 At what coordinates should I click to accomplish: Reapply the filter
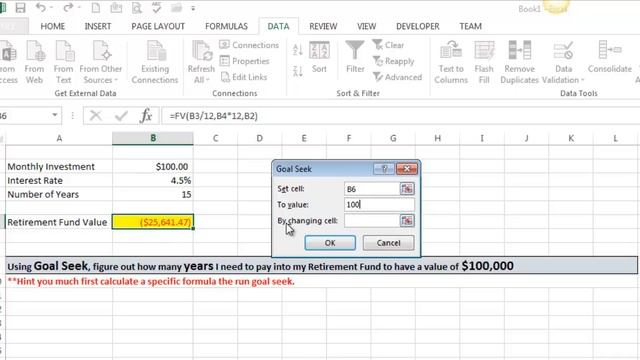pos(393,61)
